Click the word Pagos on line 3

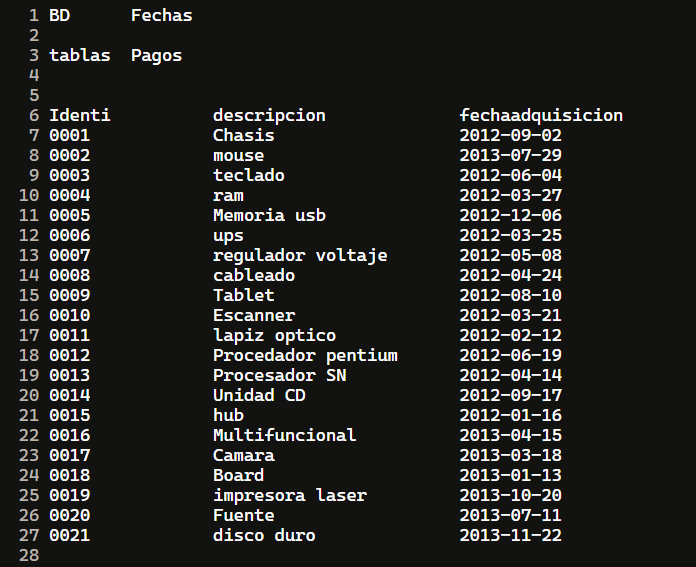tap(157, 56)
